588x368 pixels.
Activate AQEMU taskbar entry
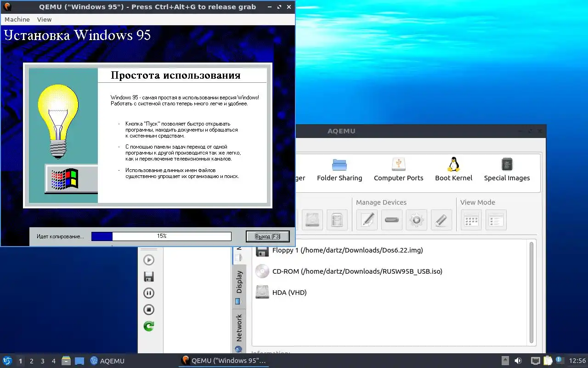107,361
